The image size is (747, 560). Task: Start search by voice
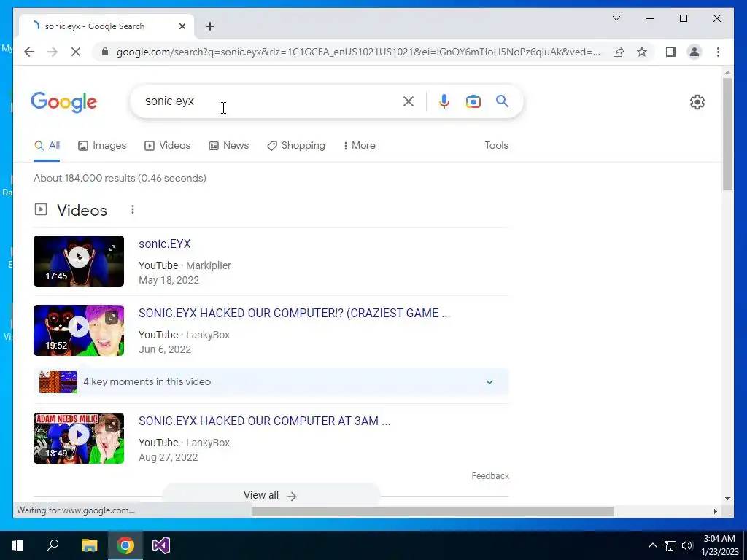coord(444,101)
